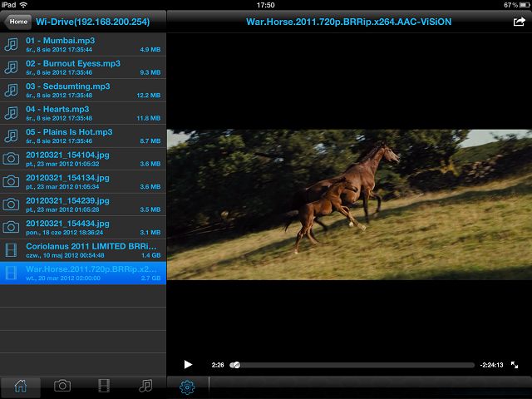Click the 12.2 MB size of Sedsumting.mp3
532x399 pixels.
point(149,96)
